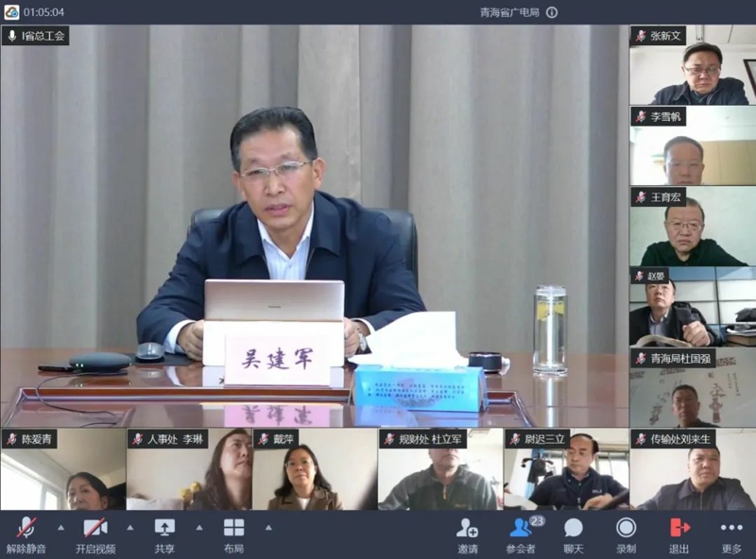Click muted mic icon next to 陈爱青
This screenshot has height=559, width=756.
pyautogui.click(x=11, y=439)
